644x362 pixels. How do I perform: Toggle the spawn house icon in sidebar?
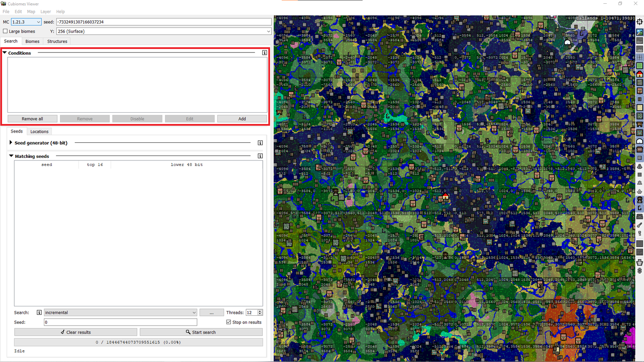[x=640, y=74]
